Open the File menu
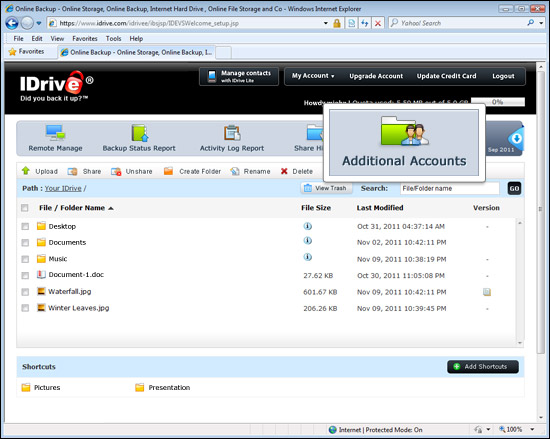 point(18,39)
